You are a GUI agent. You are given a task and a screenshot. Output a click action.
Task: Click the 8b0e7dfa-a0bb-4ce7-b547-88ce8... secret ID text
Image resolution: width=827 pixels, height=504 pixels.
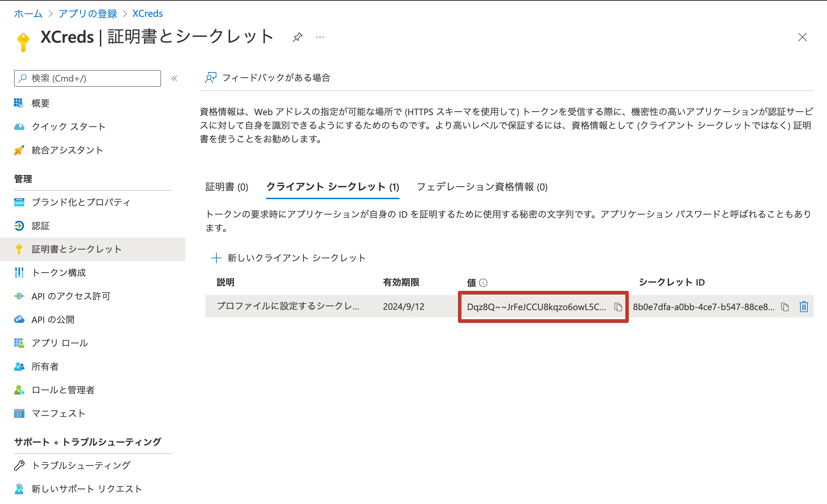[704, 307]
